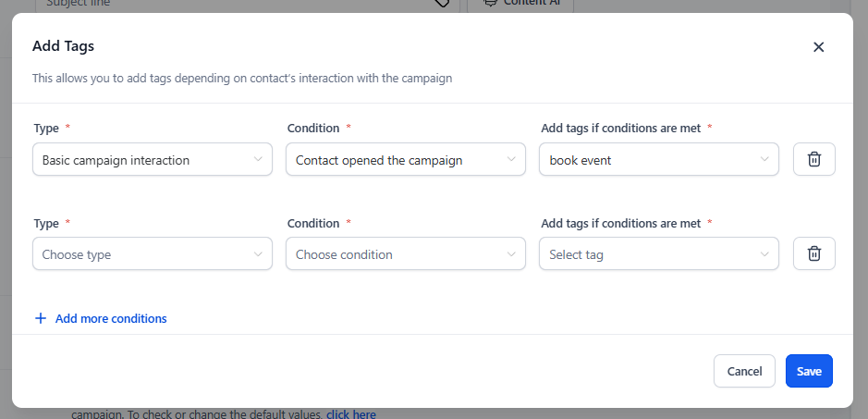Save the tag conditions
The image size is (868, 419).
(x=809, y=371)
